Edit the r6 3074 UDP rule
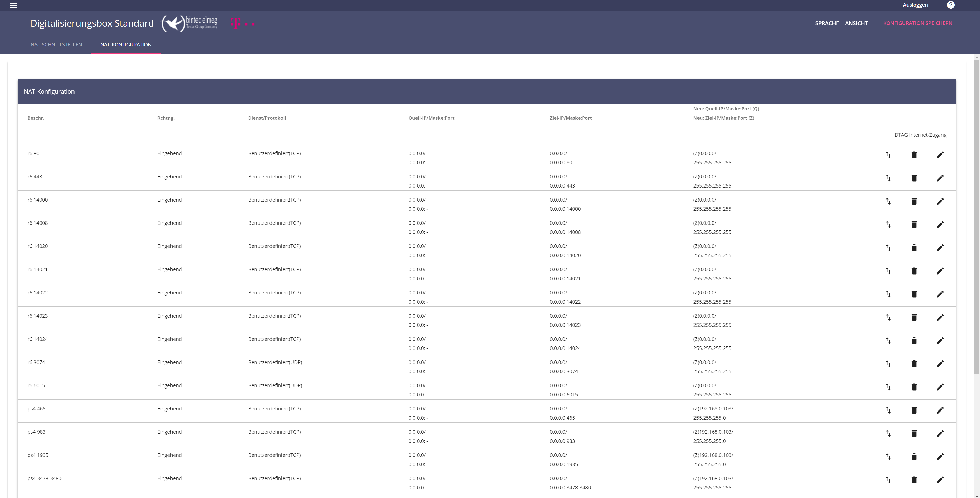Viewport: 980px width, 498px height. (x=940, y=364)
